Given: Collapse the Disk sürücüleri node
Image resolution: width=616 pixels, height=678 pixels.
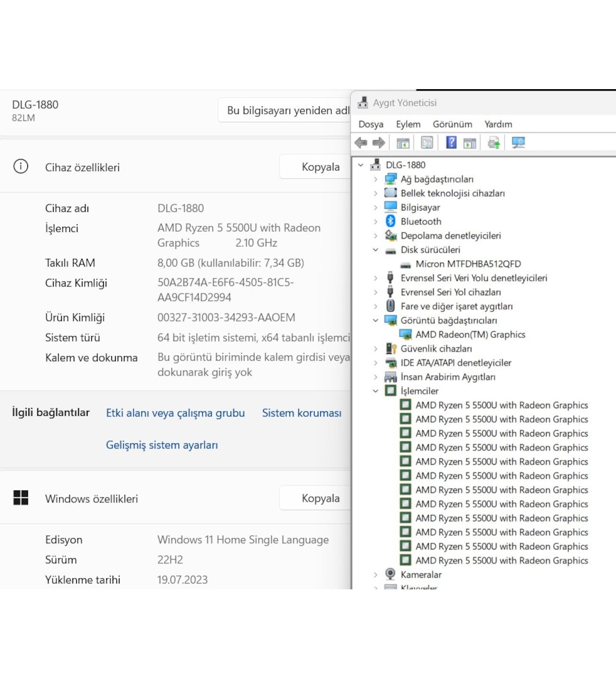Looking at the screenshot, I should pyautogui.click(x=375, y=249).
